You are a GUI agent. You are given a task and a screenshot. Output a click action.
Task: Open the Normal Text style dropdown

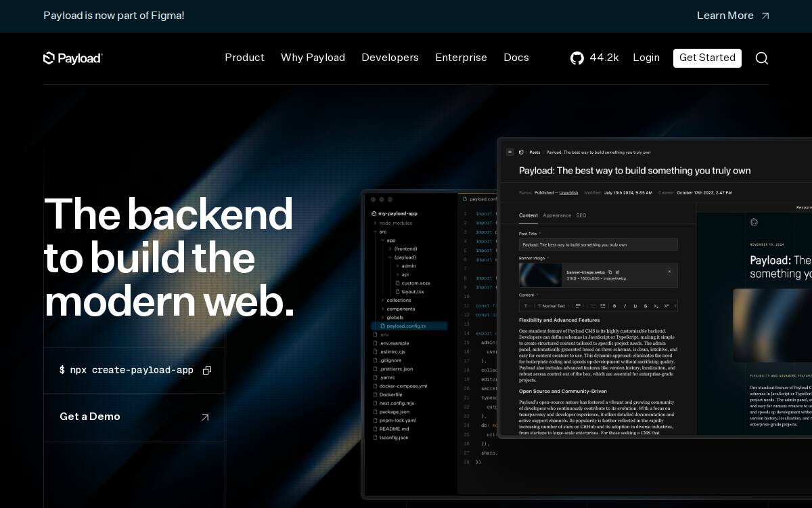[x=554, y=306]
